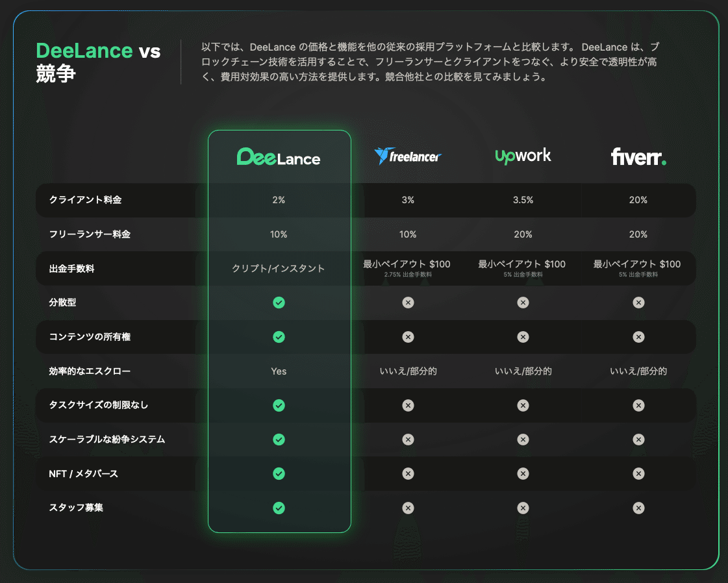Click Upwork's 3.5% client fee value

point(523,200)
